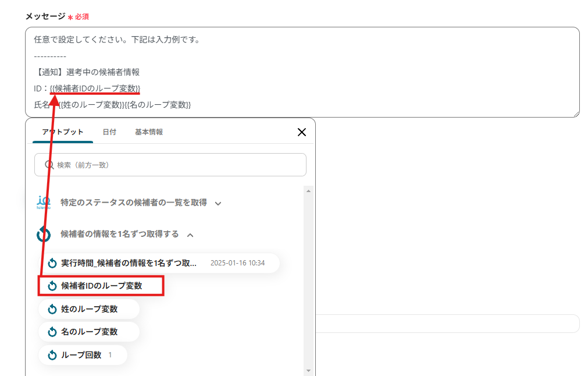Click the {{姓のループ変数}} placeholder in message
Image resolution: width=588 pixels, height=376 pixels.
coord(90,105)
